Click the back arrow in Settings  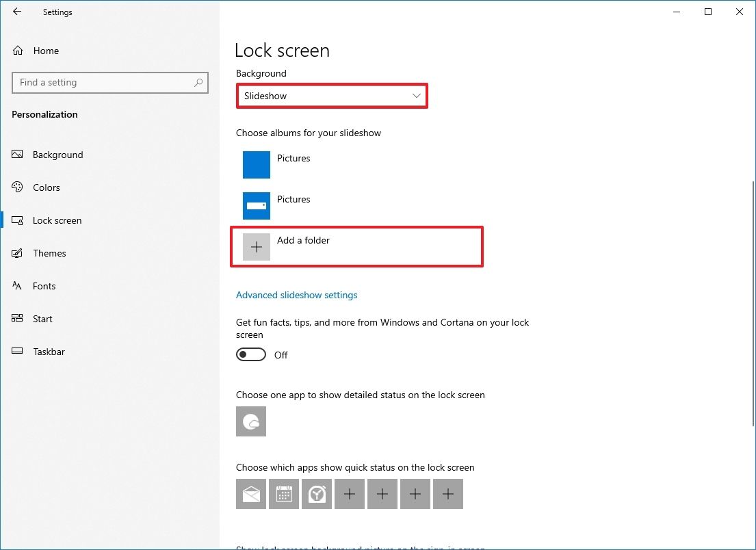point(16,12)
